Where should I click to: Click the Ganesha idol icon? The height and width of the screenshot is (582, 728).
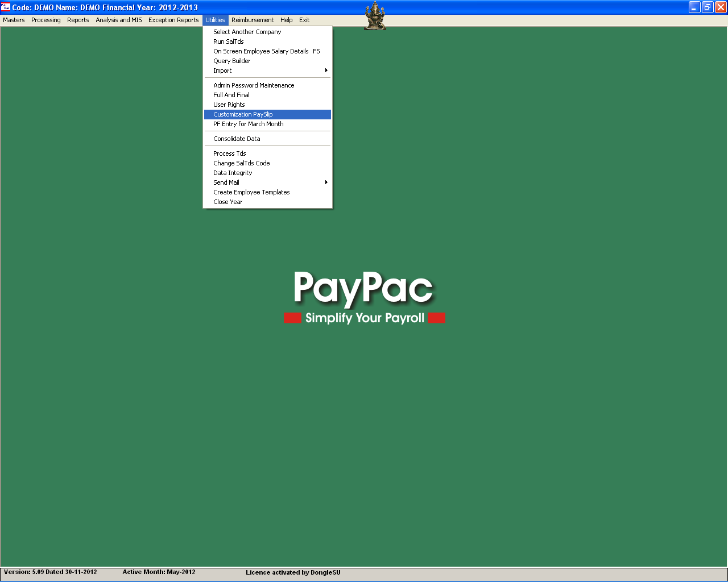click(x=375, y=16)
